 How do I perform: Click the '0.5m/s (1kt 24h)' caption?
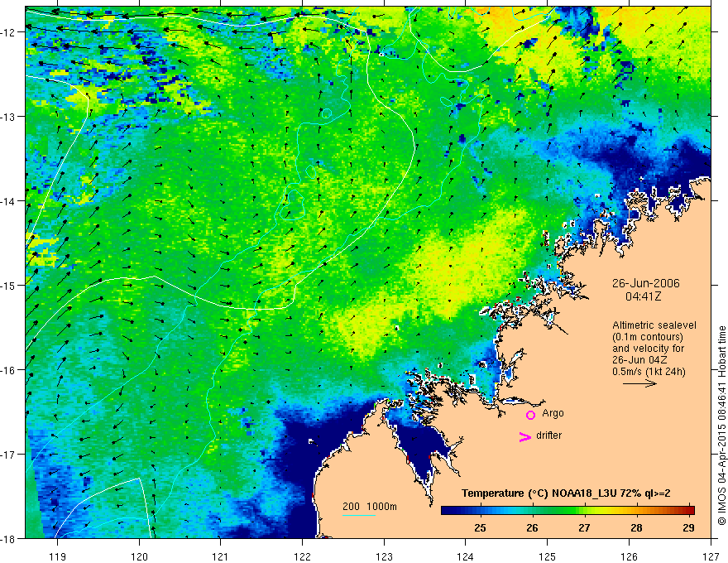(649, 372)
